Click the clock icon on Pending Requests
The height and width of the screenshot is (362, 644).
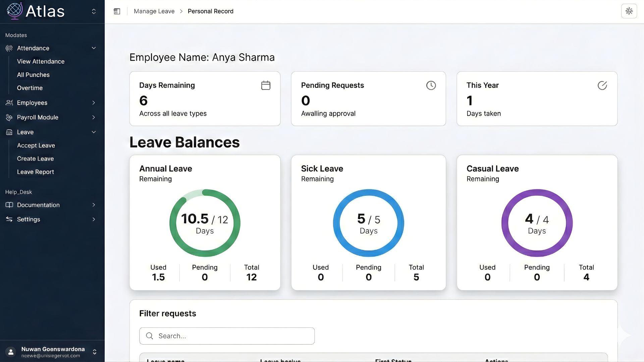(431, 85)
